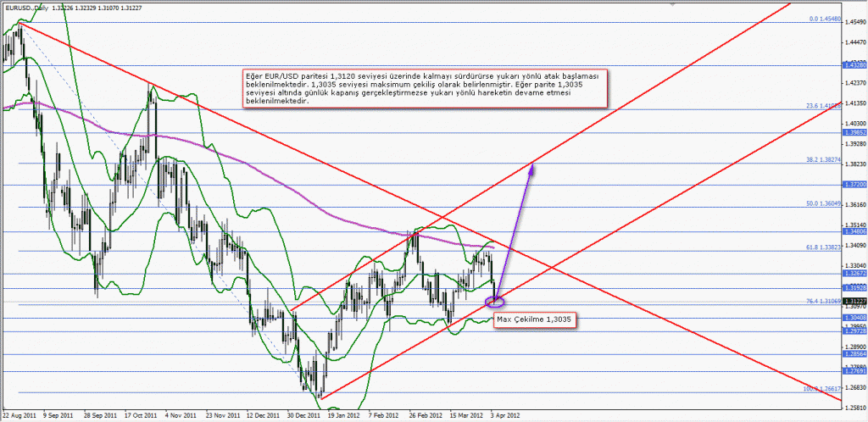Click the 1.42370 price axis value
The height and width of the screenshot is (422, 868).
856,84
